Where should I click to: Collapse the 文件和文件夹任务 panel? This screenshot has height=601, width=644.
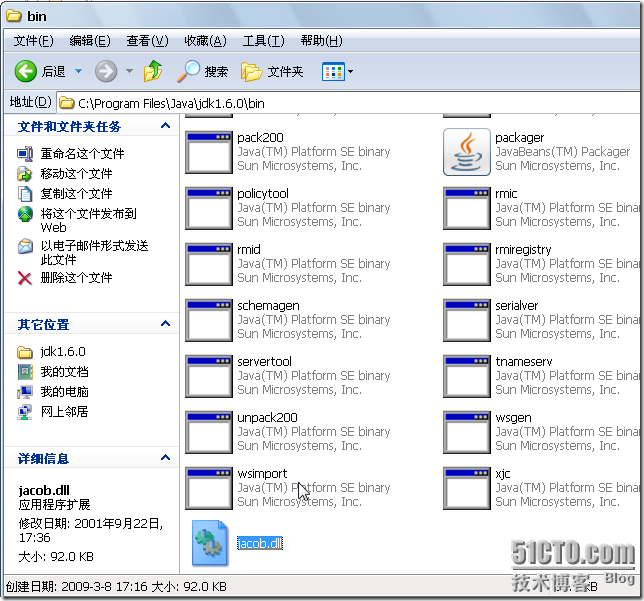click(166, 126)
